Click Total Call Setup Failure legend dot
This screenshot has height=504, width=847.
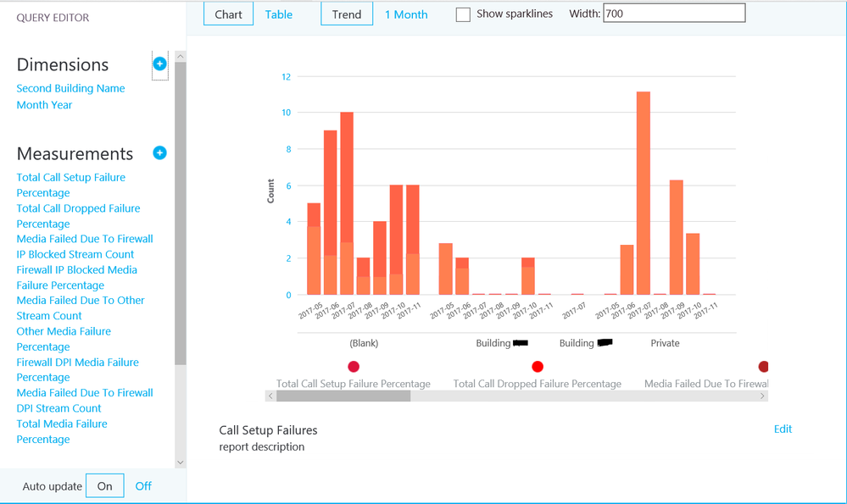click(354, 367)
